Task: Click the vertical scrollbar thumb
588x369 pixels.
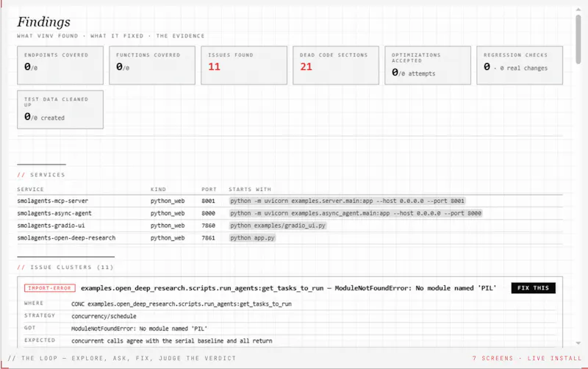Action: click(x=578, y=39)
